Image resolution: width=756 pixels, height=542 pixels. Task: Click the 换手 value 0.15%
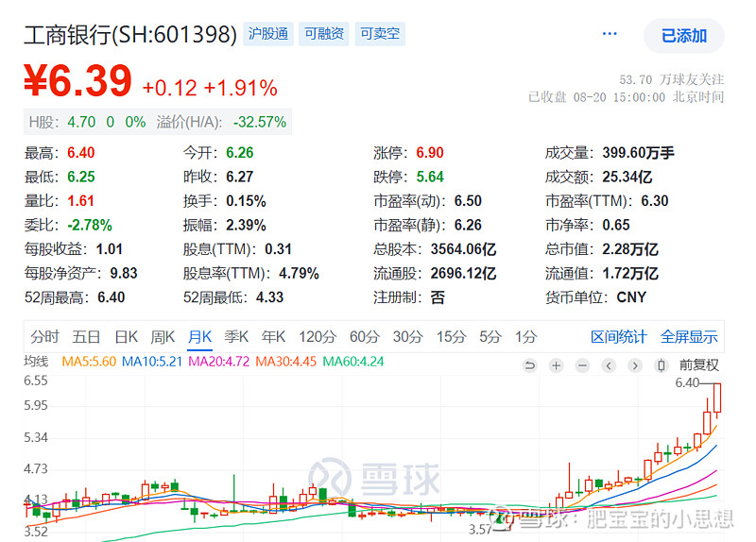[246, 201]
